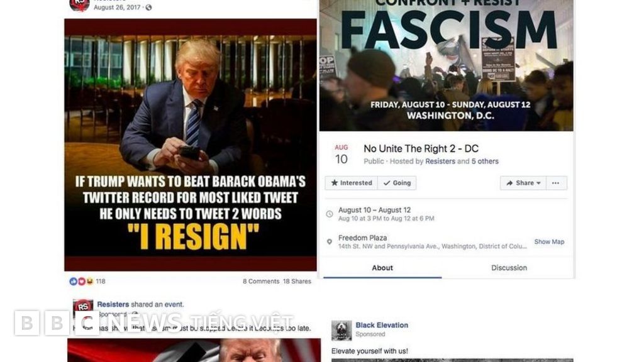Click the clock icon beside event dates
The image size is (644, 362).
point(330,214)
